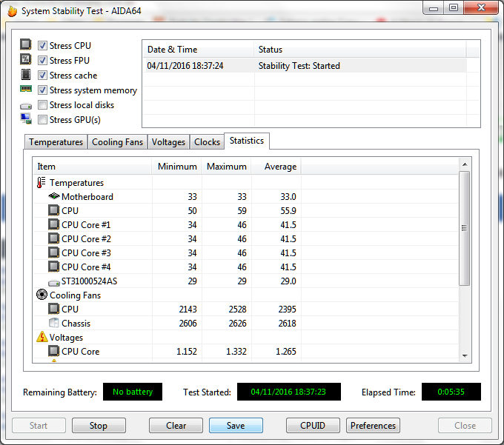Click the Clear button
The height and width of the screenshot is (445, 504).
pyautogui.click(x=176, y=426)
